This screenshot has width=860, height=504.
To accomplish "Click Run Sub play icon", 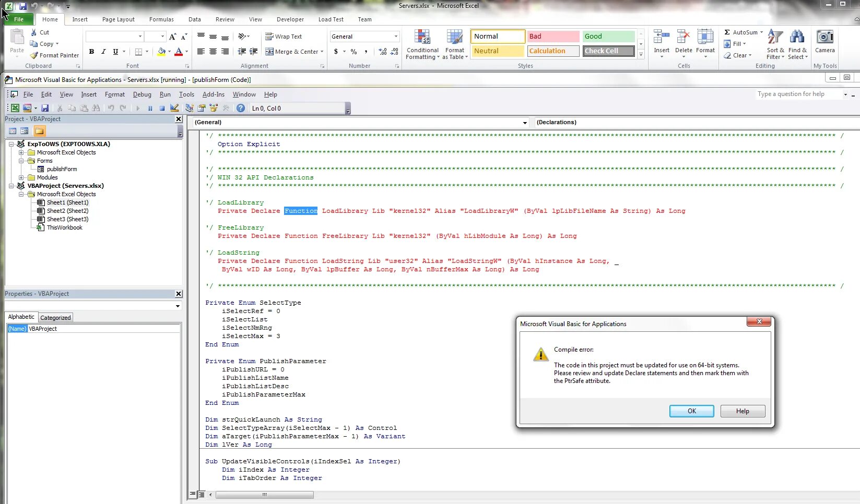I will (x=138, y=108).
